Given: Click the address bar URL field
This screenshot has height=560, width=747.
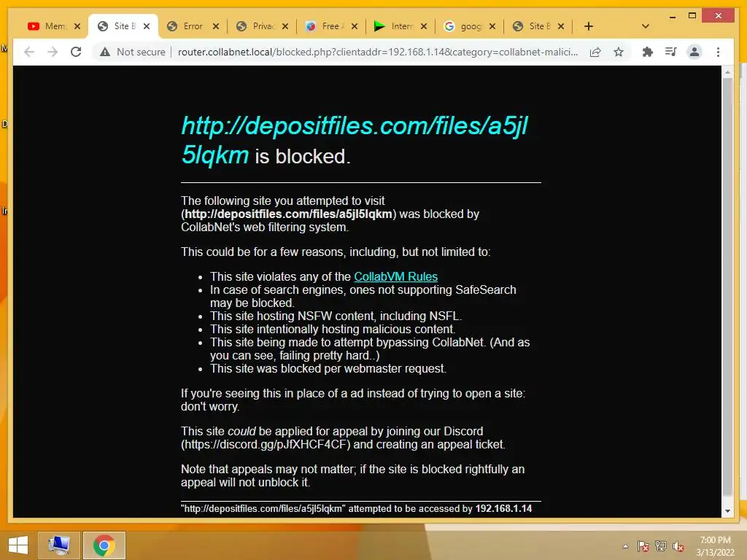Looking at the screenshot, I should click(x=378, y=52).
